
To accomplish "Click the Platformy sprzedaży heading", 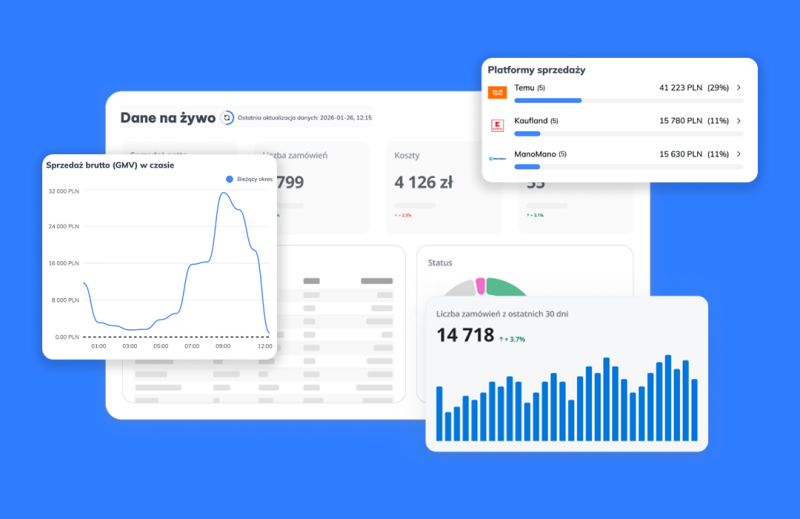I will tap(536, 70).
